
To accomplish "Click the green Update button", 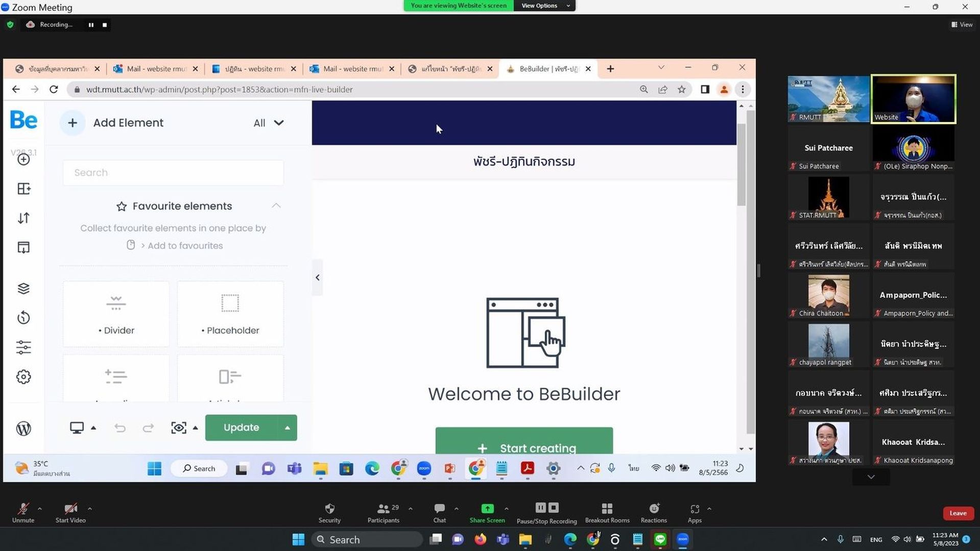I will pyautogui.click(x=242, y=428).
